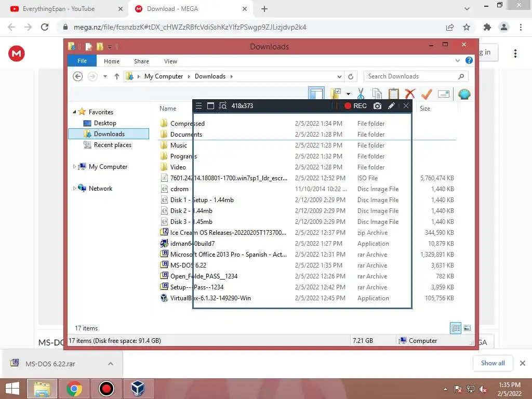Click the Rename icon in the toolbar
This screenshot has width=532, height=399.
(x=444, y=94)
